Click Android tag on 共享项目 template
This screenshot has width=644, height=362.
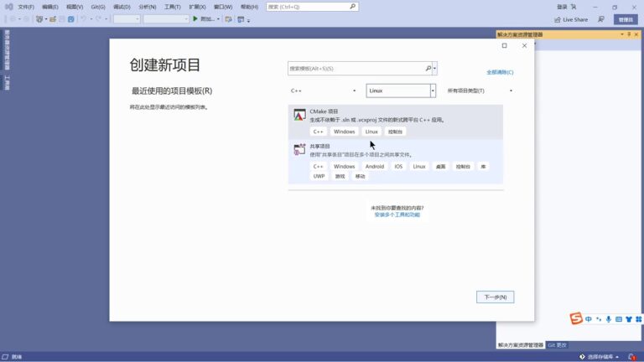coord(375,166)
